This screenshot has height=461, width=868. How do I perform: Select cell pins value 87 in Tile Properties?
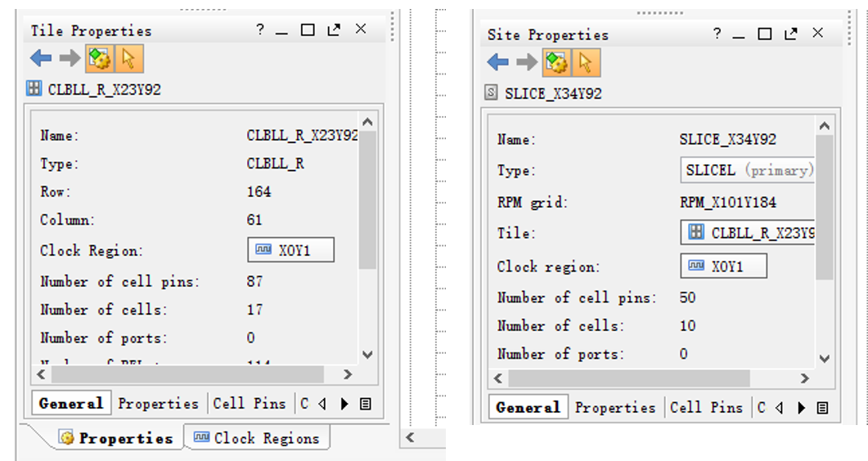(254, 281)
